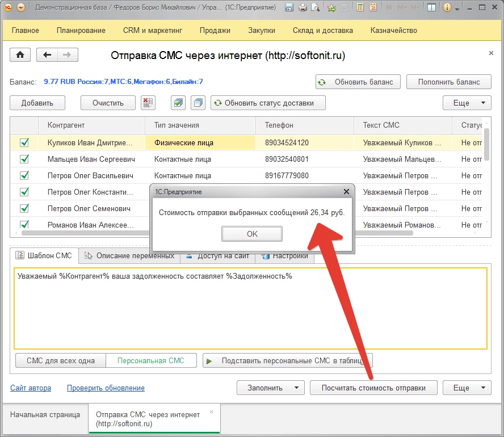Open the Сайт автора link
Screen dimensions: 504x437
[31, 388]
